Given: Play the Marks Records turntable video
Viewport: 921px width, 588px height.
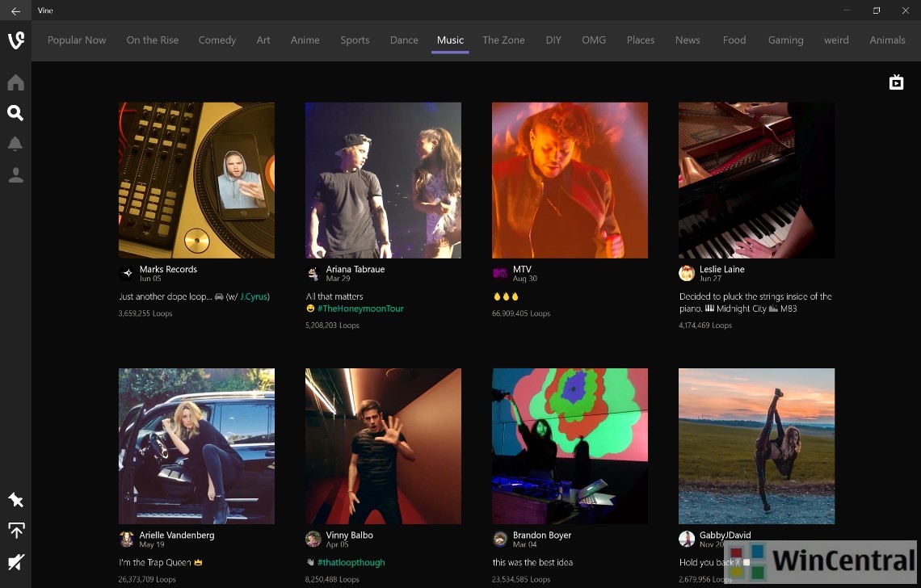Looking at the screenshot, I should [197, 180].
